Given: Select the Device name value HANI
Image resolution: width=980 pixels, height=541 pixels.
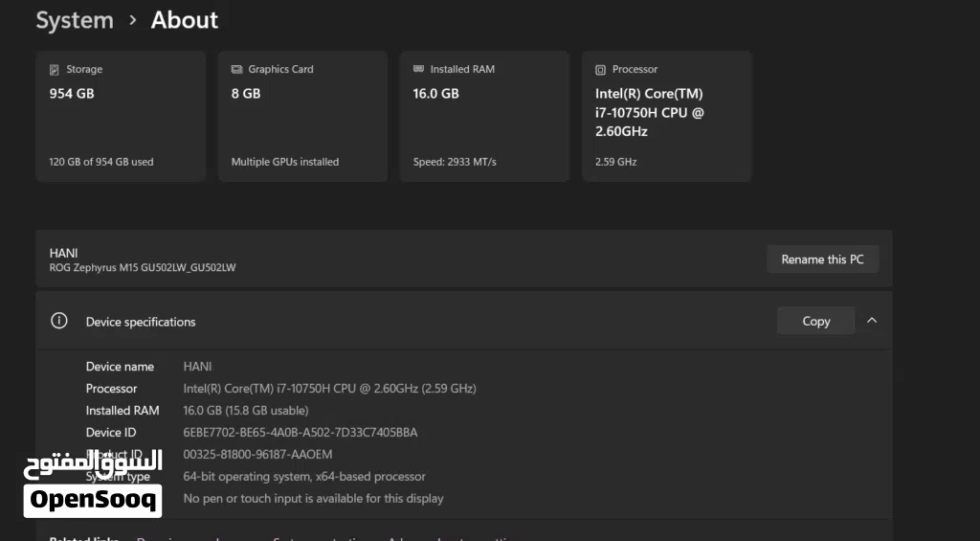Looking at the screenshot, I should [x=197, y=367].
